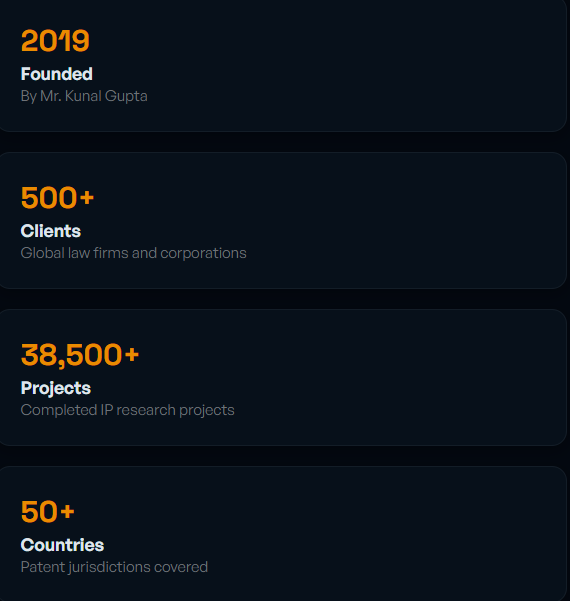The width and height of the screenshot is (570, 601).
Task: Click blank area inside the Projects card
Action: [383, 378]
